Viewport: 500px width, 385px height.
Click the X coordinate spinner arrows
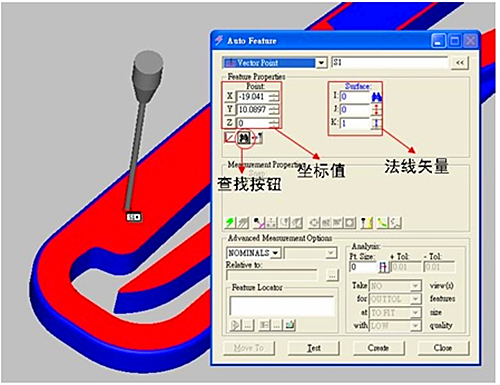(274, 97)
